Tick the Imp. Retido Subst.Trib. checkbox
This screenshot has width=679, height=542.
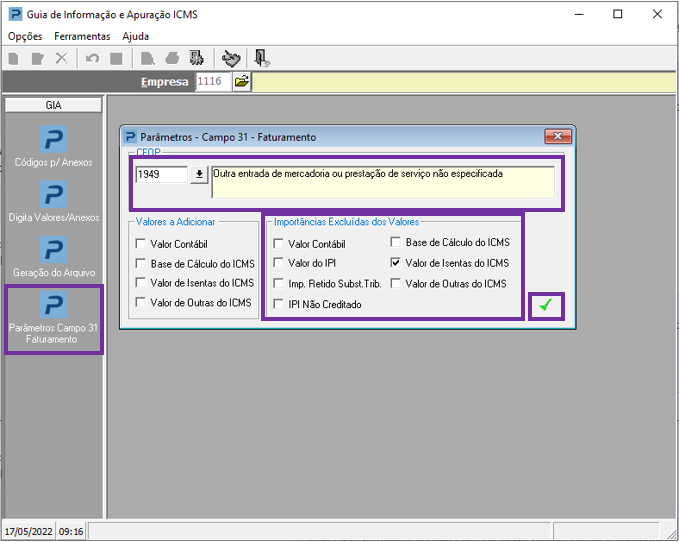coord(279,284)
